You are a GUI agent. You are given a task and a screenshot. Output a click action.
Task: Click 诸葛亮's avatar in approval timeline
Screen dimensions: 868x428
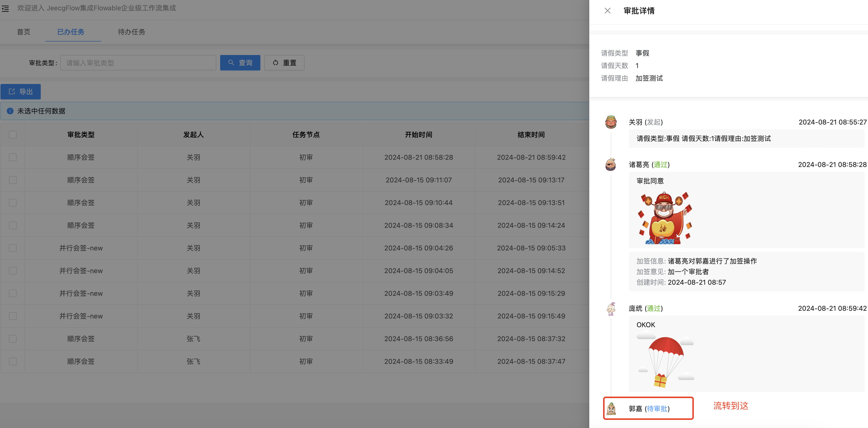coord(610,165)
